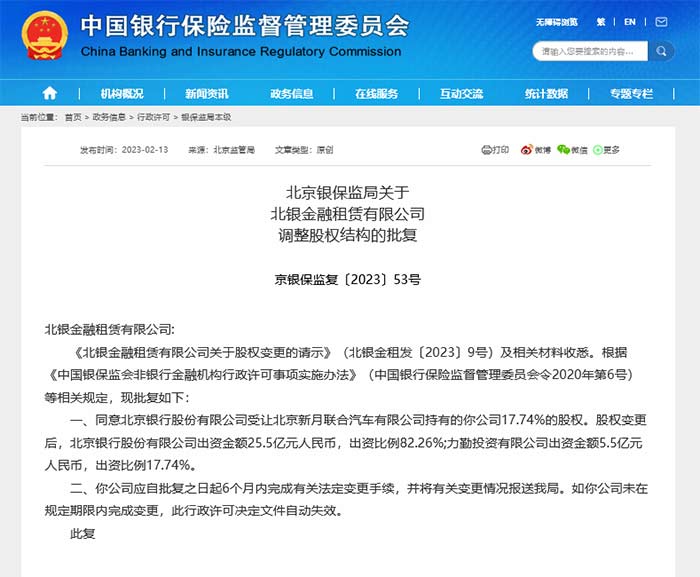
Task: Open the 统计数据 menu
Action: pyautogui.click(x=546, y=93)
